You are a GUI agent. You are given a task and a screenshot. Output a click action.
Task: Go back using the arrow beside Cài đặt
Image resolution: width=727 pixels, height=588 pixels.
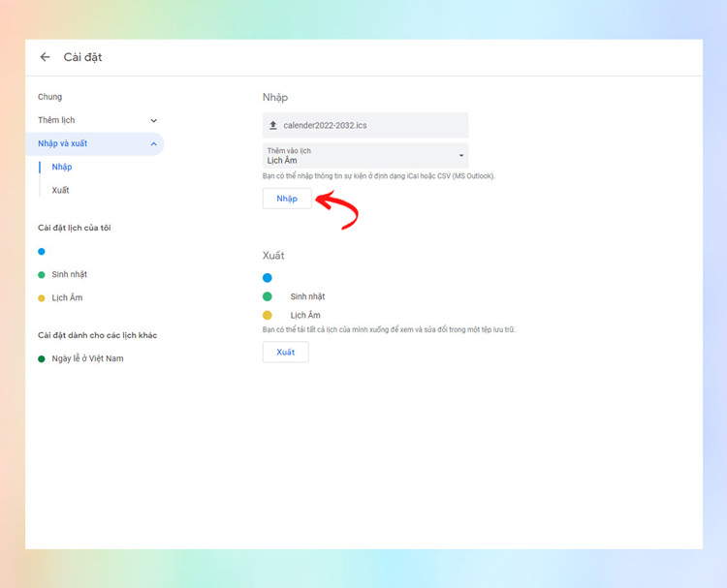(45, 57)
